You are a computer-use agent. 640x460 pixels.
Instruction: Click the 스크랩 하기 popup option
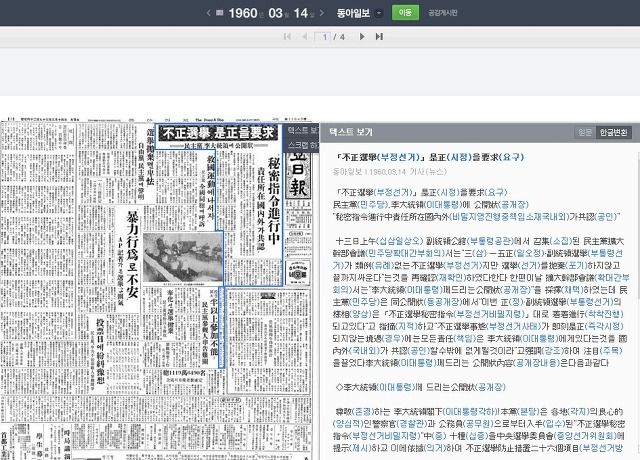(302, 145)
